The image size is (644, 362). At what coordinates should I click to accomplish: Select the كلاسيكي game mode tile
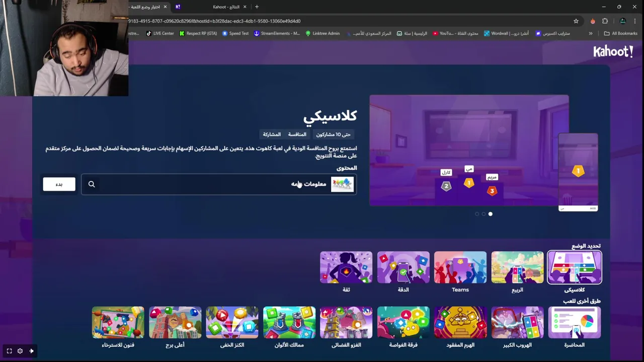575,267
